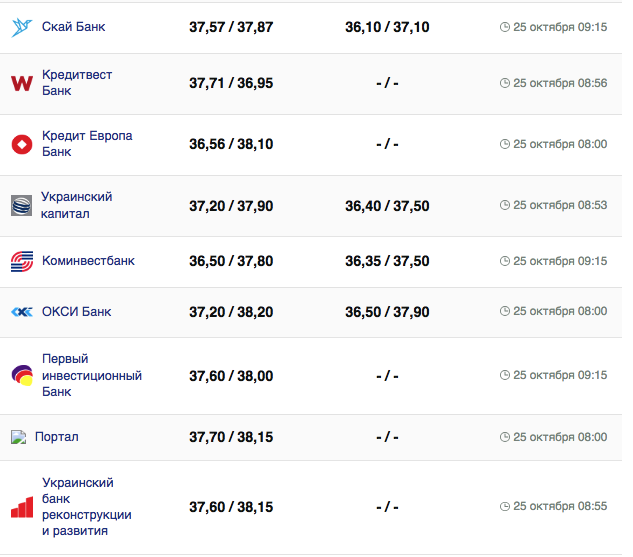Click the Коминвестбанк striped logo
The width and height of the screenshot is (633, 557).
point(22,261)
